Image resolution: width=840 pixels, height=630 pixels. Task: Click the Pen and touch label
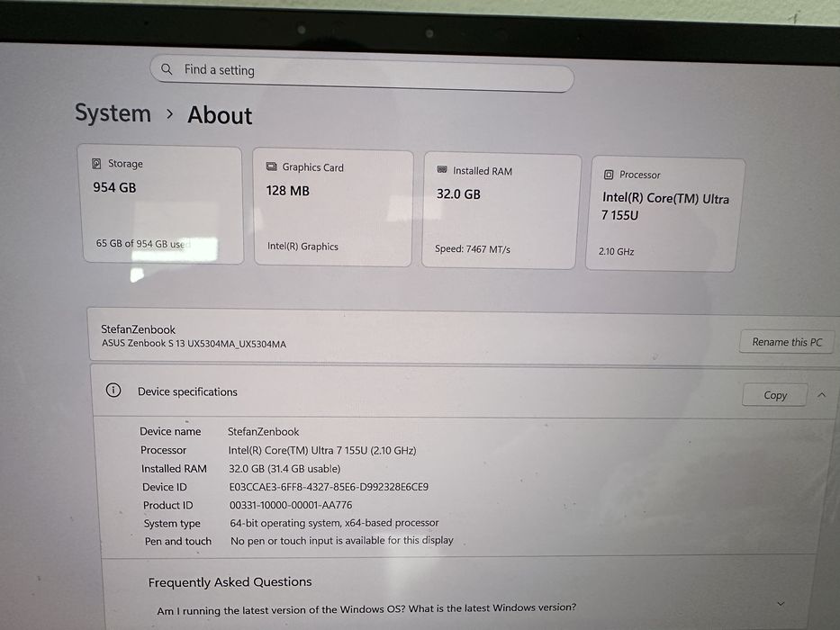pos(178,541)
